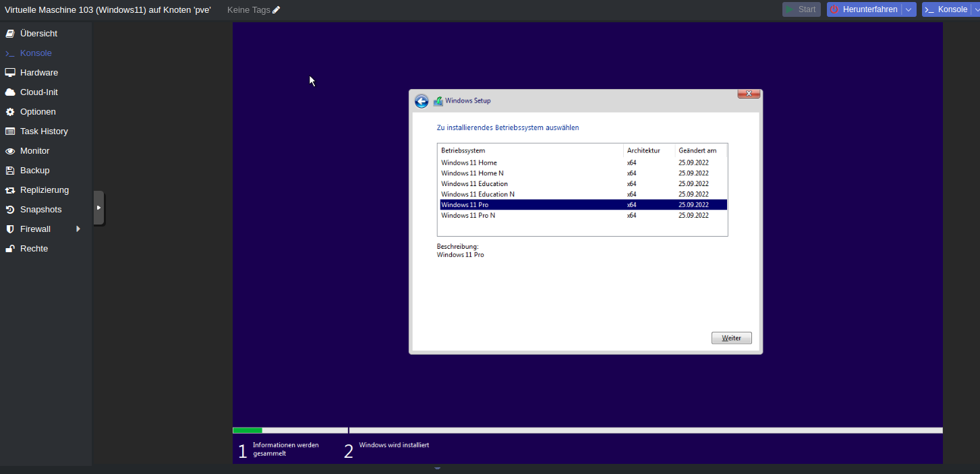Open the top-right Konsole dropdown arrow
The height and width of the screenshot is (474, 980).
click(x=978, y=9)
